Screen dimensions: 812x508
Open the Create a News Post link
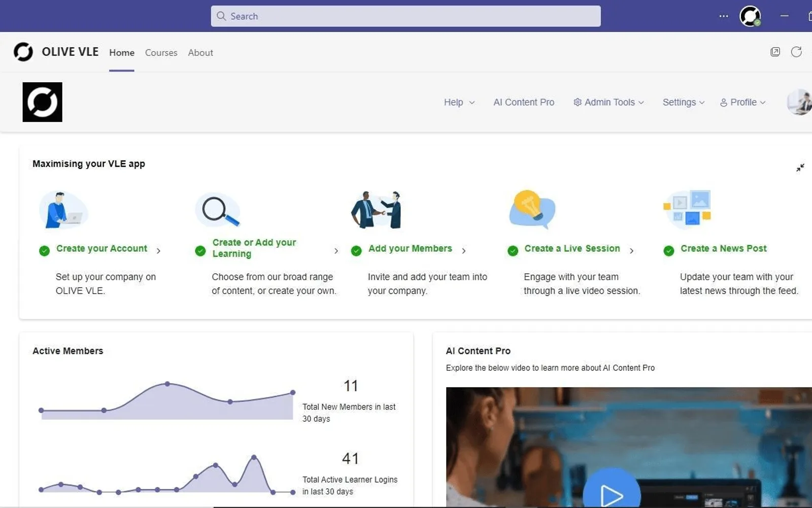pyautogui.click(x=723, y=248)
